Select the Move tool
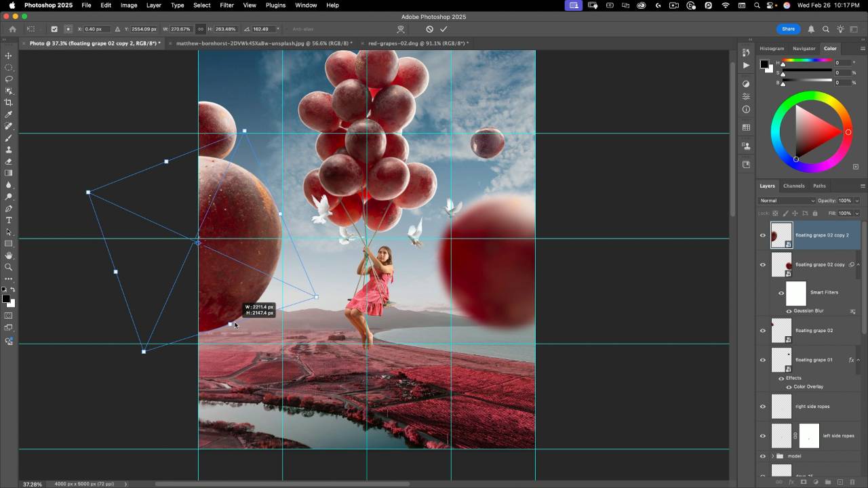 click(9, 56)
